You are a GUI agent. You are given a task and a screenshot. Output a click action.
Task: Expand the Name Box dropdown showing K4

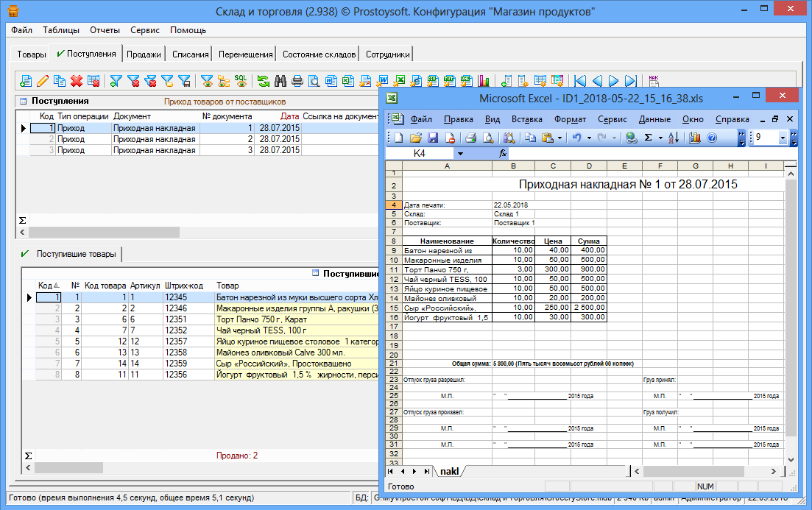coord(460,154)
